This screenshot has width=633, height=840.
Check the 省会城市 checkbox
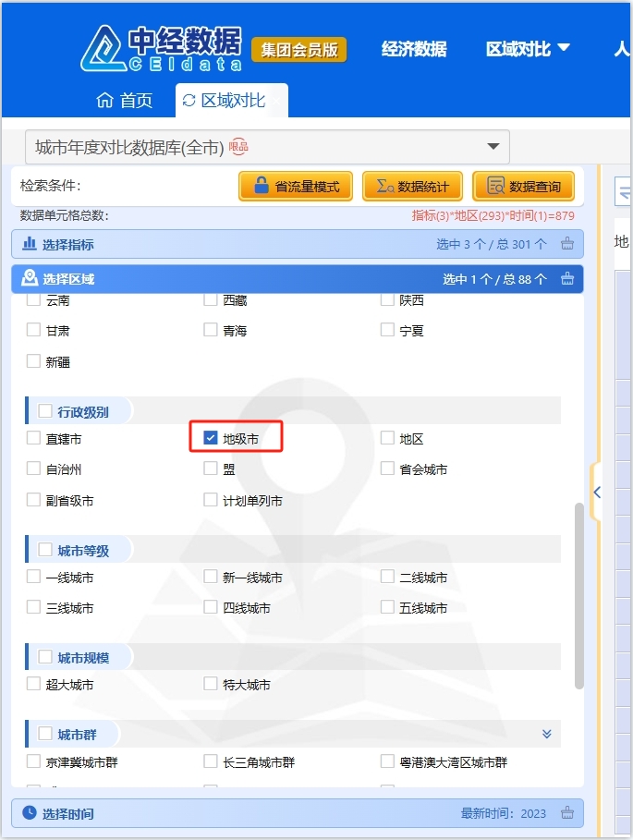click(387, 469)
